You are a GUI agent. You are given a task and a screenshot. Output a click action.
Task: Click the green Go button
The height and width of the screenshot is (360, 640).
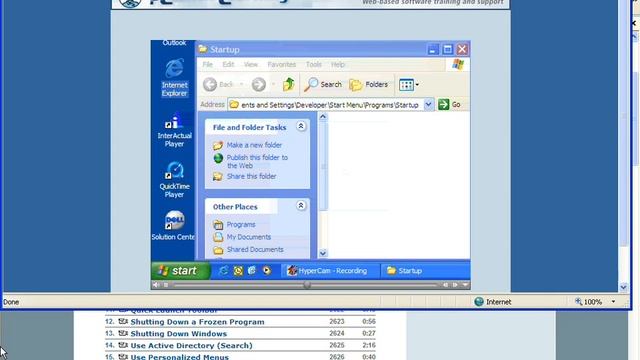[449, 104]
